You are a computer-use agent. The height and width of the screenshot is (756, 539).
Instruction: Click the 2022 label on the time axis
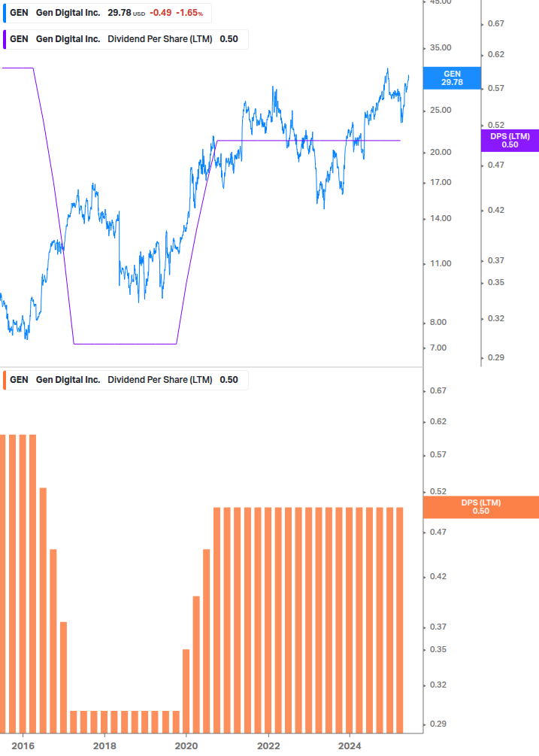point(268,746)
